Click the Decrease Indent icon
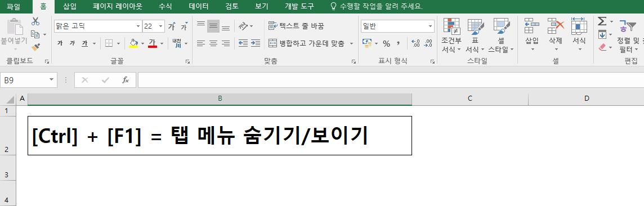 (243, 43)
